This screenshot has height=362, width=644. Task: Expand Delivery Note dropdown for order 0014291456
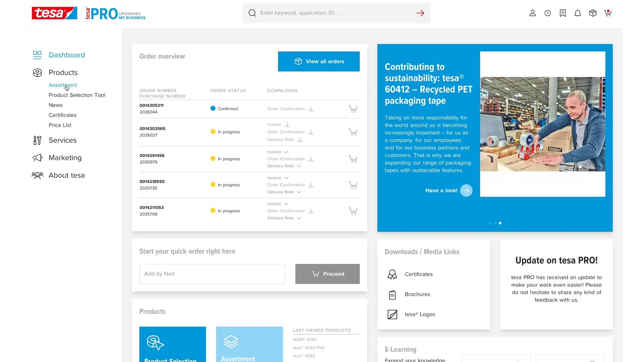[x=299, y=166]
